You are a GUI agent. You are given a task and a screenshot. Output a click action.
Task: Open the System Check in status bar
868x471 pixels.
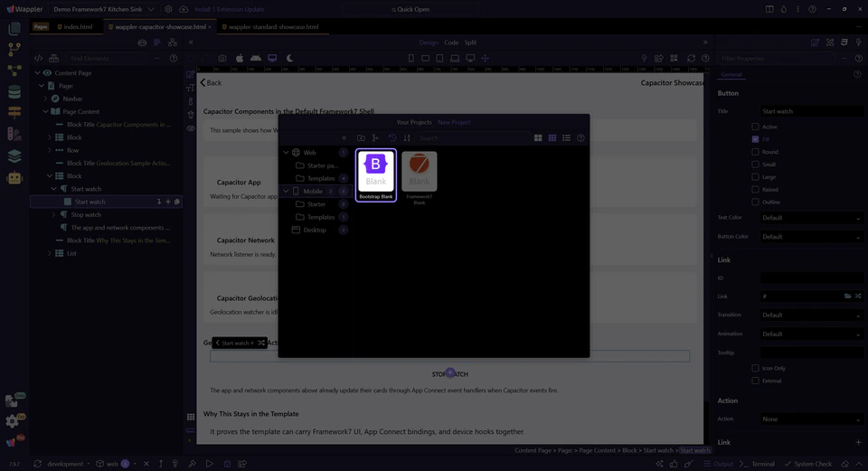tap(808, 464)
